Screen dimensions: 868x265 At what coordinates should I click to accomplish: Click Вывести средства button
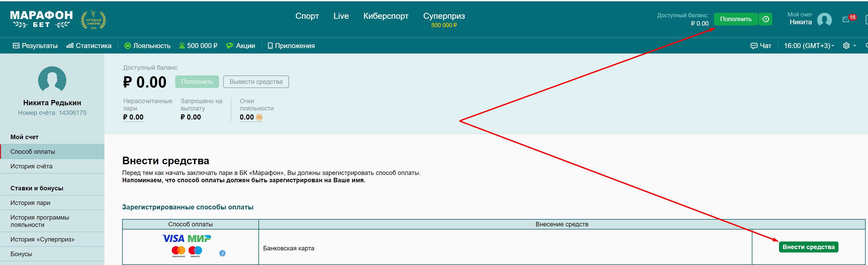pos(256,82)
